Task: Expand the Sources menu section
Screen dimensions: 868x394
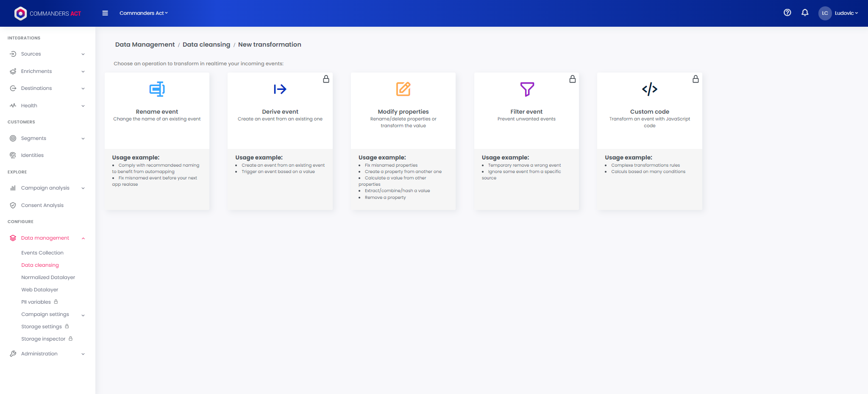Action: (x=47, y=54)
